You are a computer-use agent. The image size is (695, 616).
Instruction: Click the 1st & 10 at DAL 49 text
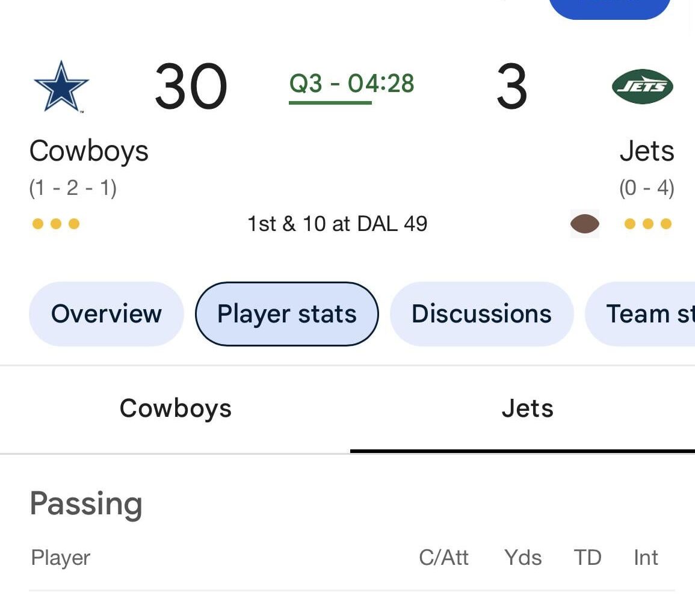[337, 224]
